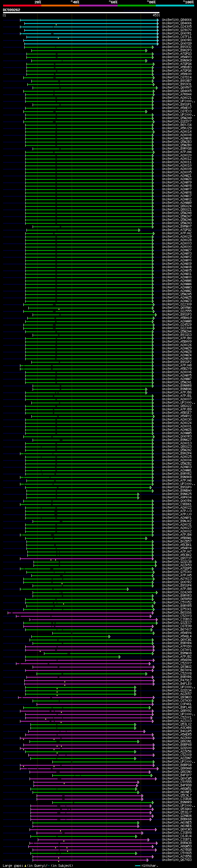Select label UniRef100_Q84KK5
This screenshot has height=868, width=197.
(177, 91)
